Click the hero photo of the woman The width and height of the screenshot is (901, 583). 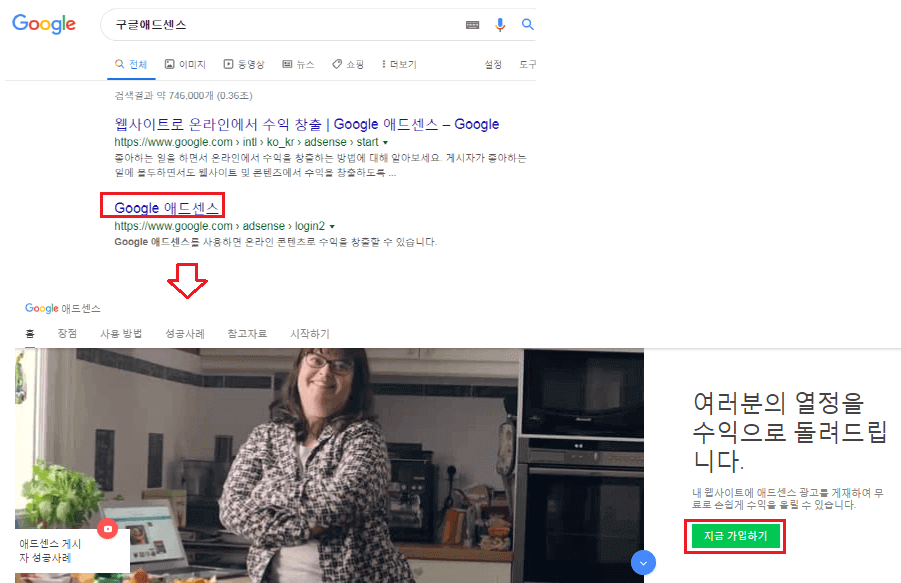coord(329,465)
